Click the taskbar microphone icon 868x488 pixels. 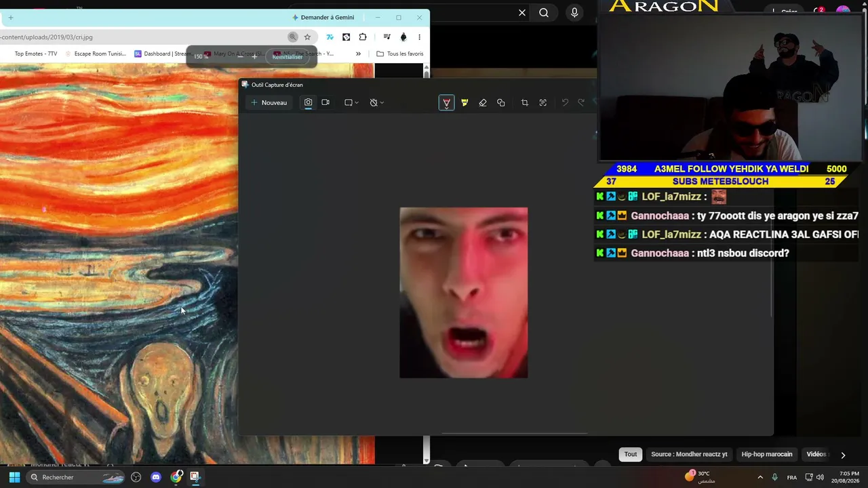774,477
